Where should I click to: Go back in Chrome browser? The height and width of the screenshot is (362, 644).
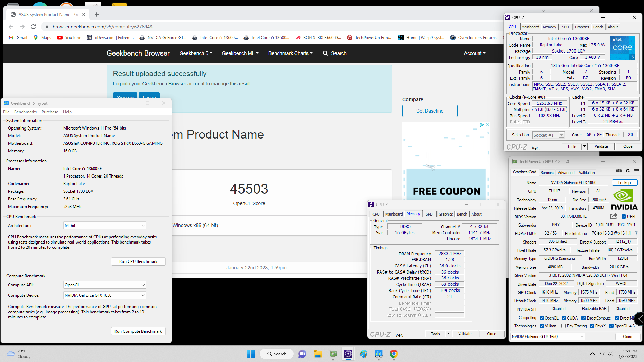(11, 27)
